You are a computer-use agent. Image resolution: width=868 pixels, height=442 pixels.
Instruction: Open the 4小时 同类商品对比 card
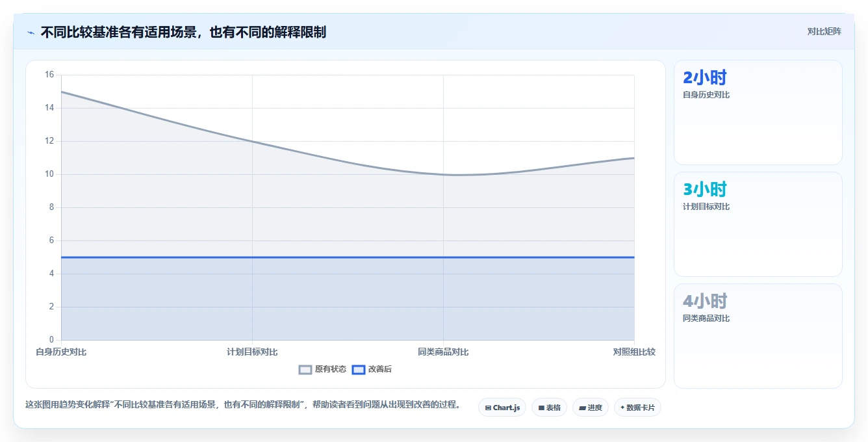758,336
